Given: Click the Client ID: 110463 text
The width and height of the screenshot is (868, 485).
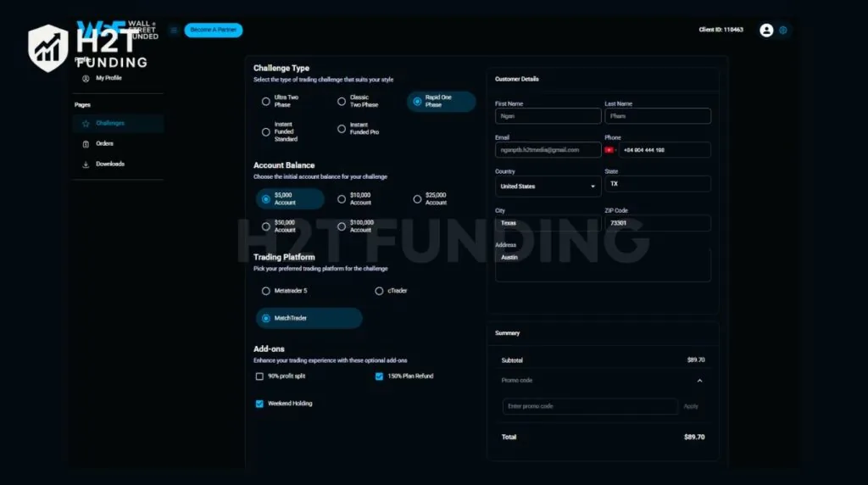Looking at the screenshot, I should pyautogui.click(x=721, y=30).
